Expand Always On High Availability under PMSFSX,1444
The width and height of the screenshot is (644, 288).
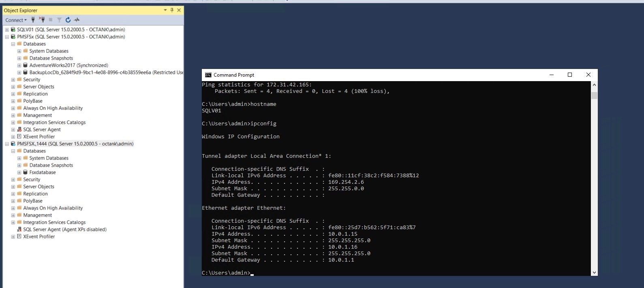tap(13, 208)
